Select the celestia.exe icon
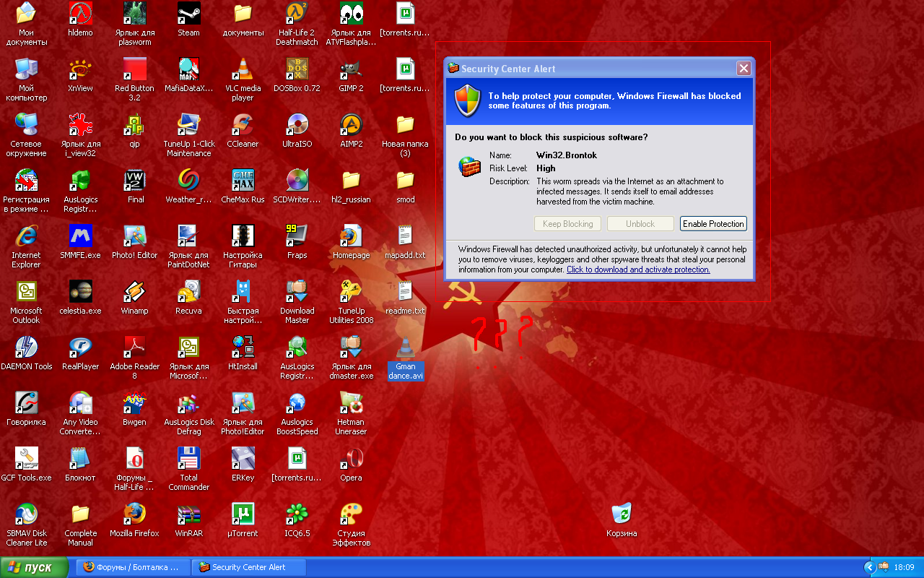924x578 pixels. [x=80, y=291]
